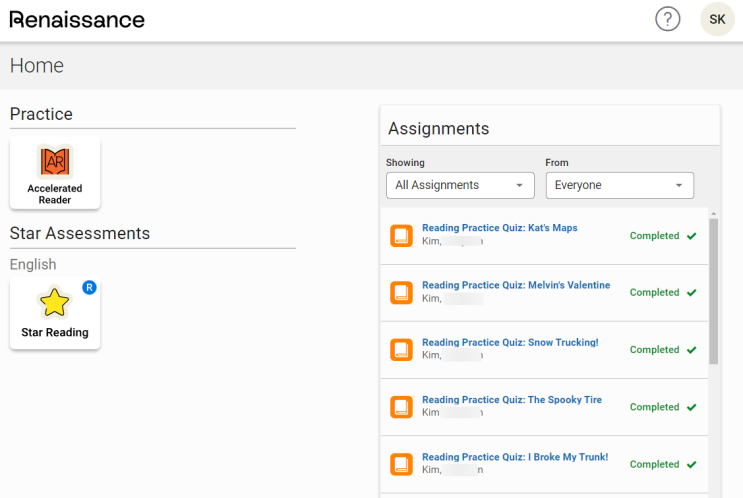Open Reading Practice Quiz: Melvin's Valentine
This screenshot has width=743, height=498.
(515, 285)
